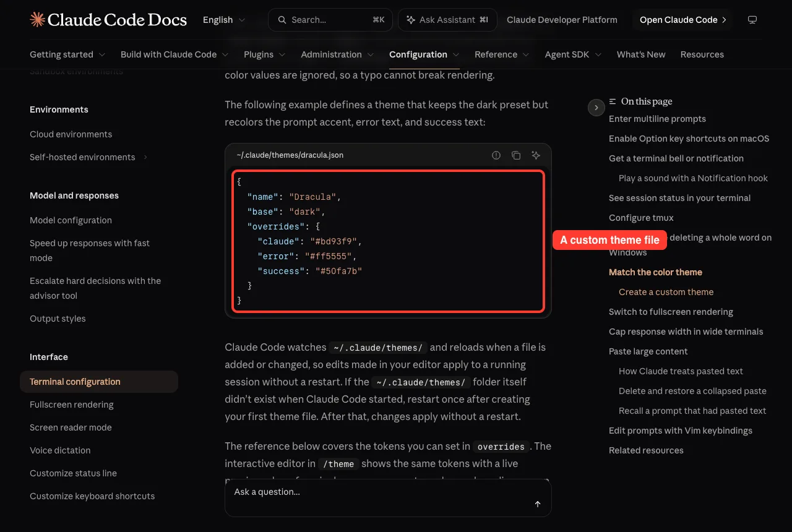Image resolution: width=792 pixels, height=532 pixels.
Task: Jump to Switch to fullscreen rendering
Action: [x=671, y=312]
